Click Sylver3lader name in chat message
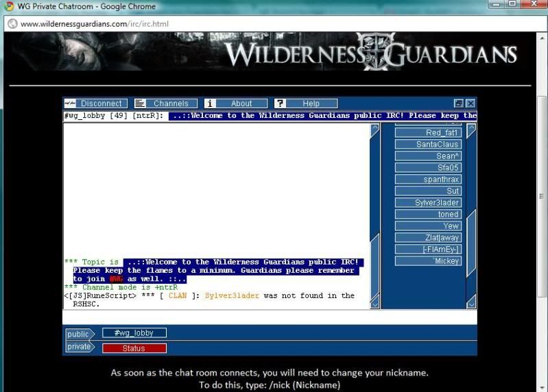Image resolution: width=548 pixels, height=392 pixels. click(232, 295)
